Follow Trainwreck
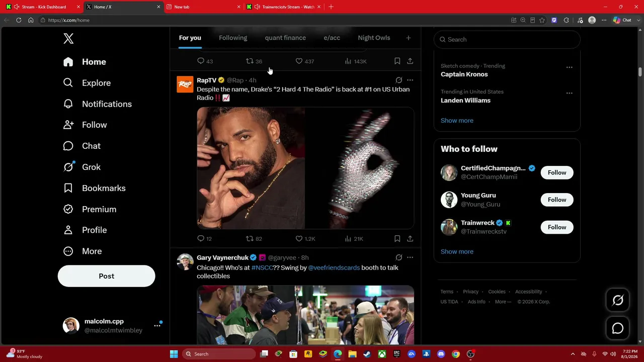Screen dimensions: 644x362 click(x=557, y=227)
